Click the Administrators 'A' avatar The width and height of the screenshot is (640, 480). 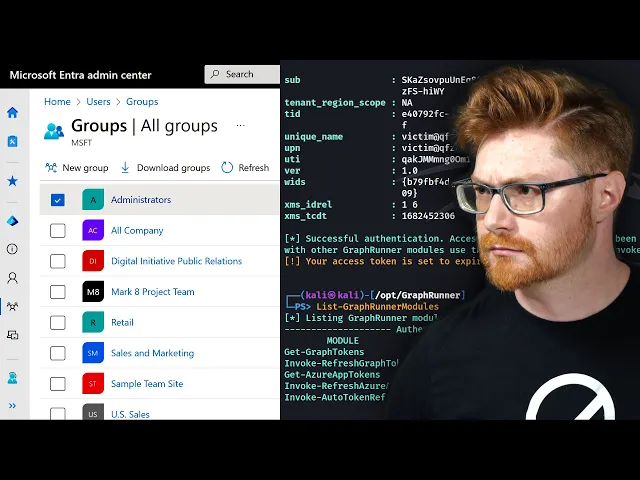[x=93, y=200]
